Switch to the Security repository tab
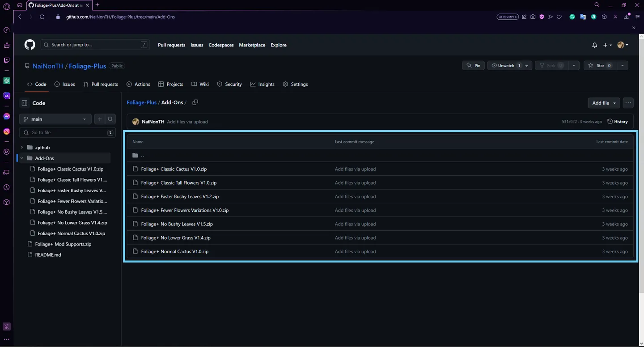Screen dimensions: 644x347 229,84
